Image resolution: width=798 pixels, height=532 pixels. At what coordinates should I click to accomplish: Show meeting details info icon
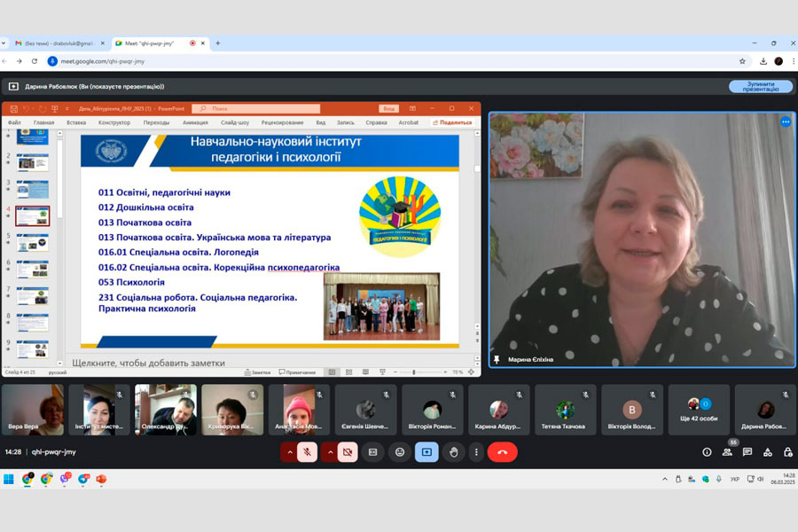pos(707,452)
